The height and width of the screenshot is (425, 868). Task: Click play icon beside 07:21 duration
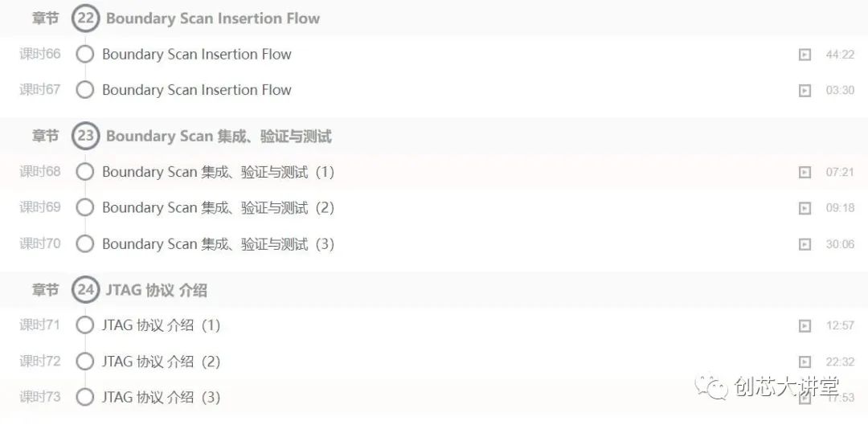point(805,172)
